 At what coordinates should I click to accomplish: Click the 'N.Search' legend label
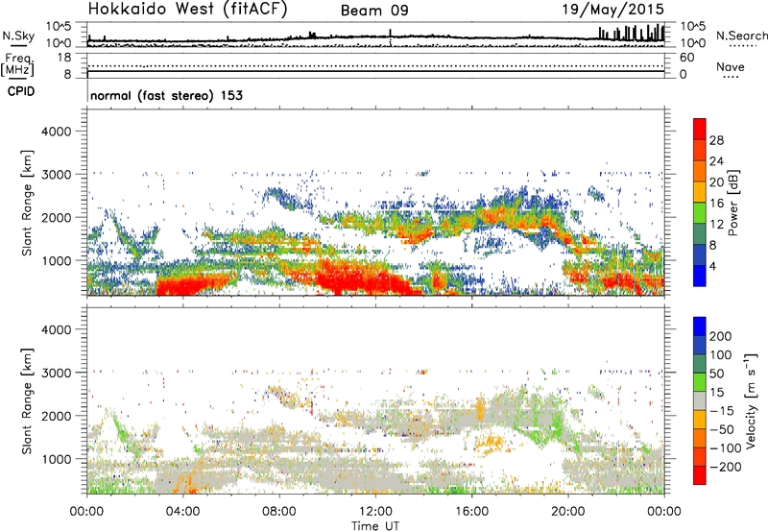tap(741, 36)
